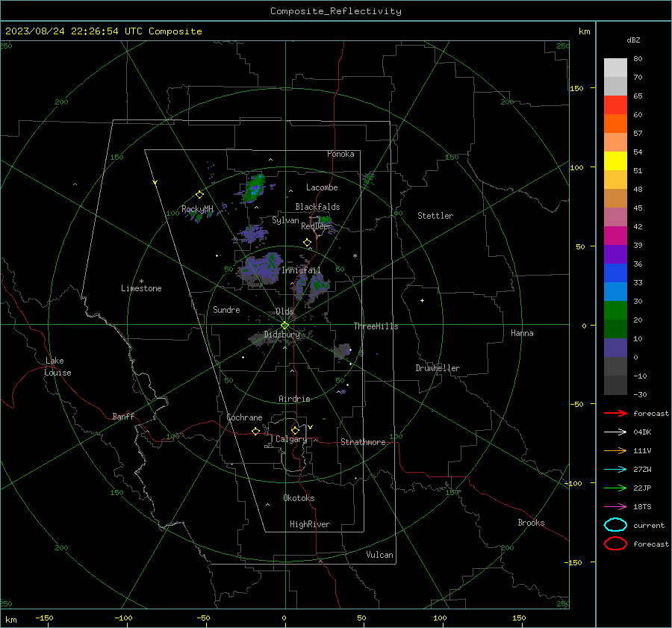
Task: Click the Airdrie city label
Action: click(x=294, y=399)
